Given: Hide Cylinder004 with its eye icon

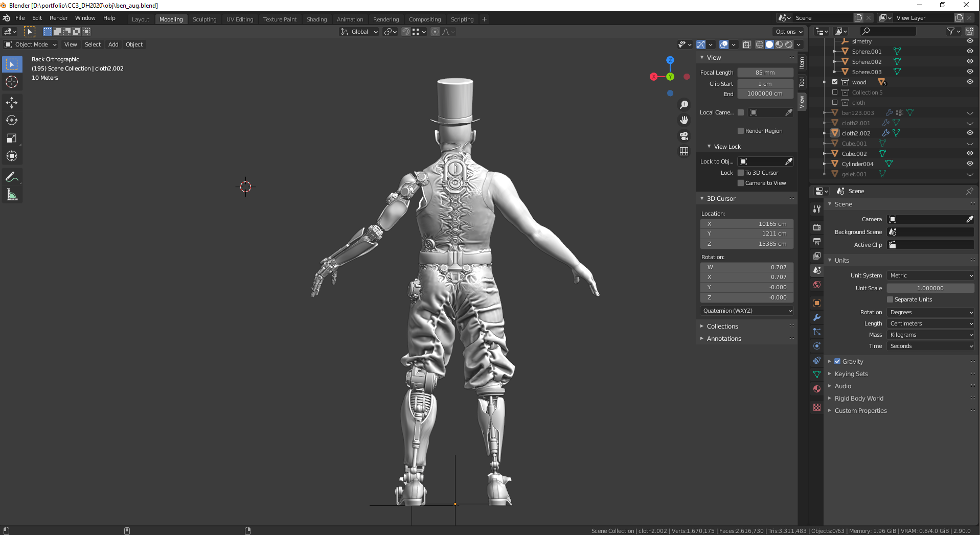Looking at the screenshot, I should pos(969,164).
